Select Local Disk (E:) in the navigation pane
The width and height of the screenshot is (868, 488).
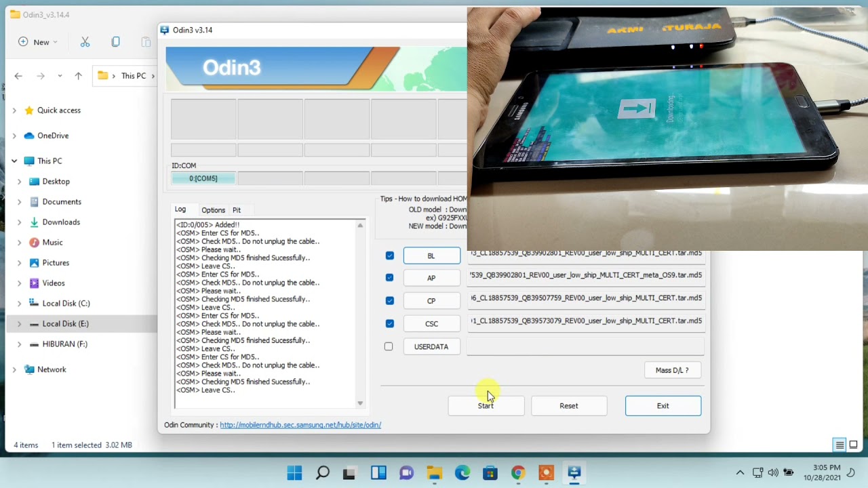[x=65, y=323]
